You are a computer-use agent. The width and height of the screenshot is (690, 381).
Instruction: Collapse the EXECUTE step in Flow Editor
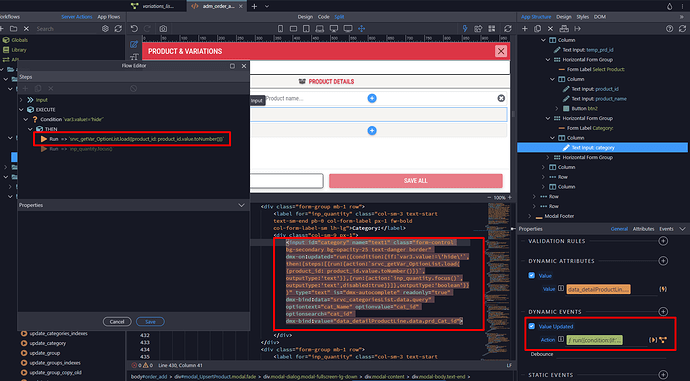pos(21,110)
